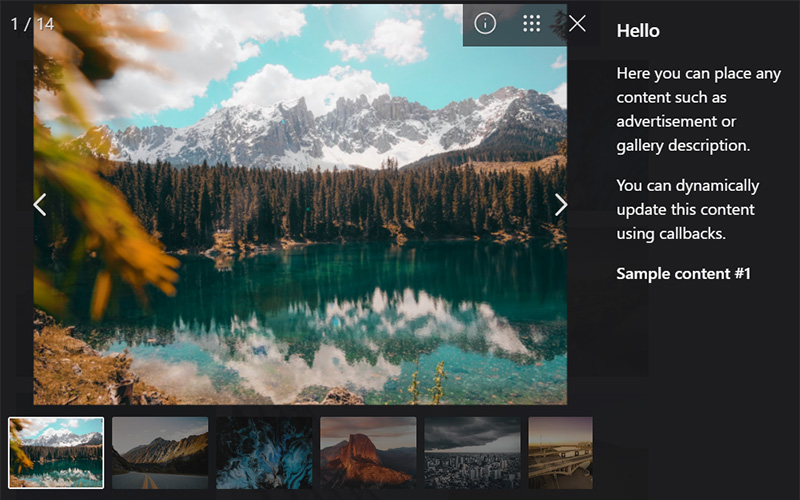Go to the previous image arrow

tap(40, 204)
